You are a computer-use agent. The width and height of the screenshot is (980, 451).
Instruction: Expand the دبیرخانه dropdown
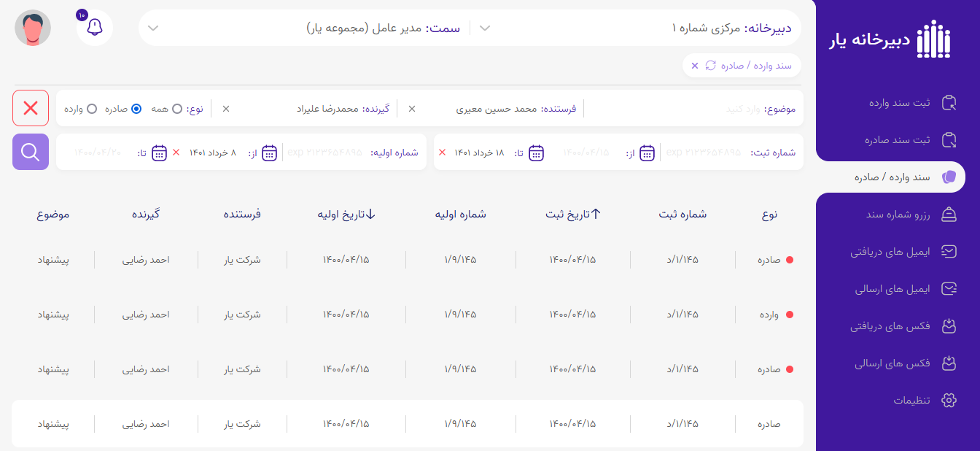[483, 27]
